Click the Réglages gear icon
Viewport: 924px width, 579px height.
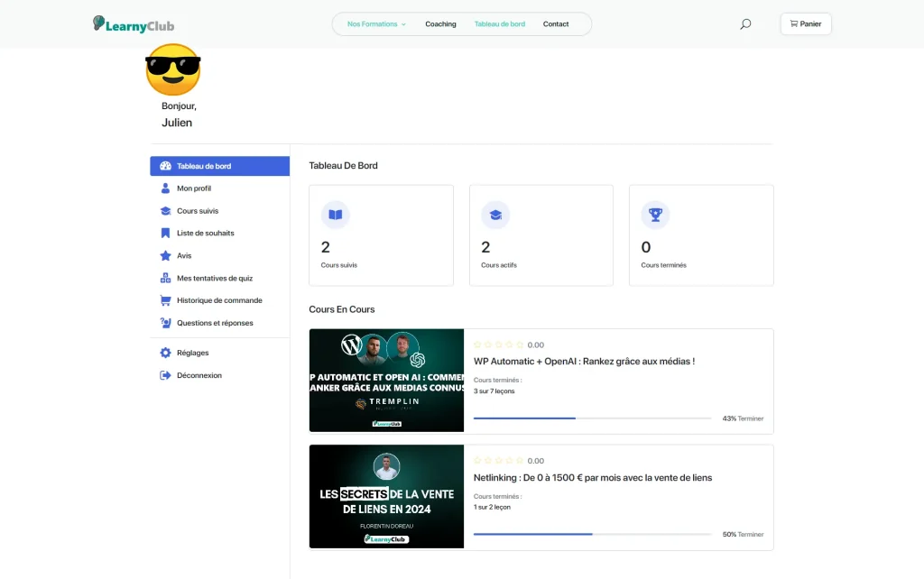pos(166,353)
